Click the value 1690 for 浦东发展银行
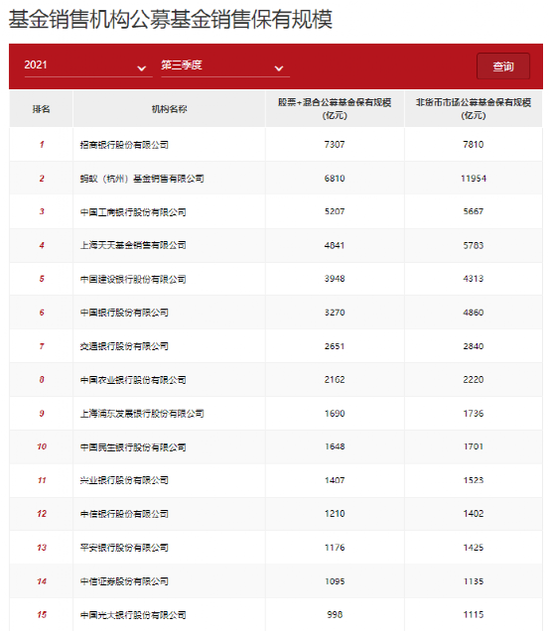Image resolution: width=550 pixels, height=631 pixels. pyautogui.click(x=334, y=413)
